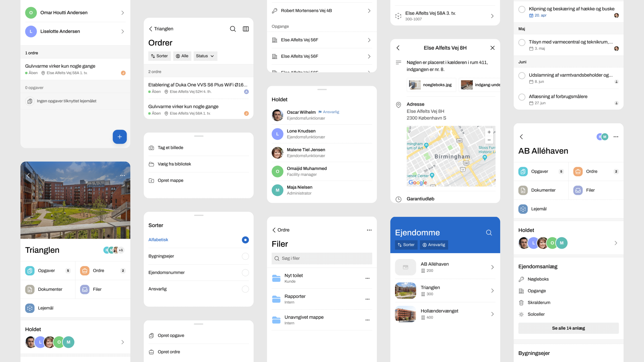Open the three-dot menu for Rapporter folder
Screen dimensions: 644x362
click(x=367, y=299)
